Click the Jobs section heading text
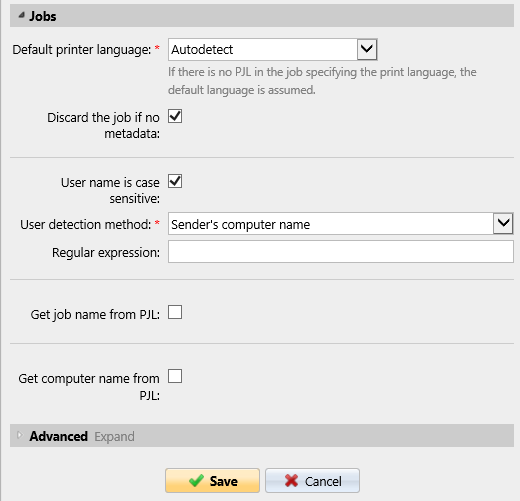Screen dimensions: 520x501 (x=43, y=16)
